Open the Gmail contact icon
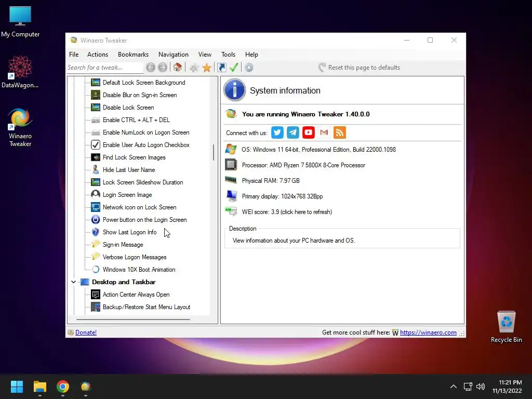532x399 pixels. (324, 132)
